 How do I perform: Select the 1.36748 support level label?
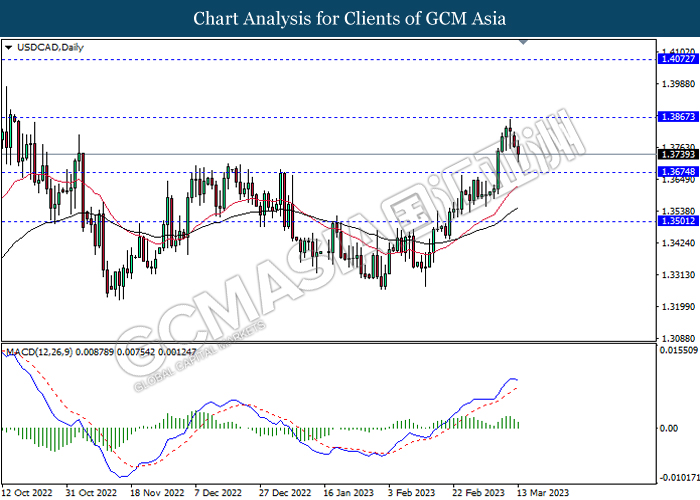[678, 172]
